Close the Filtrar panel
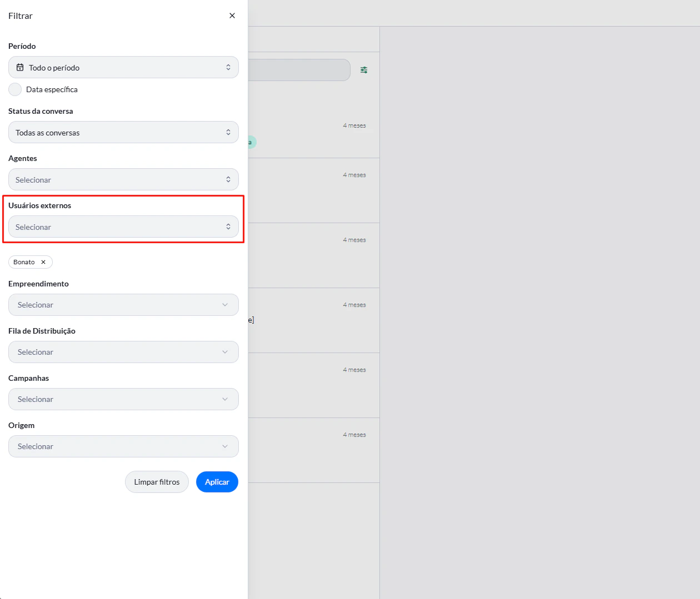 click(x=232, y=16)
